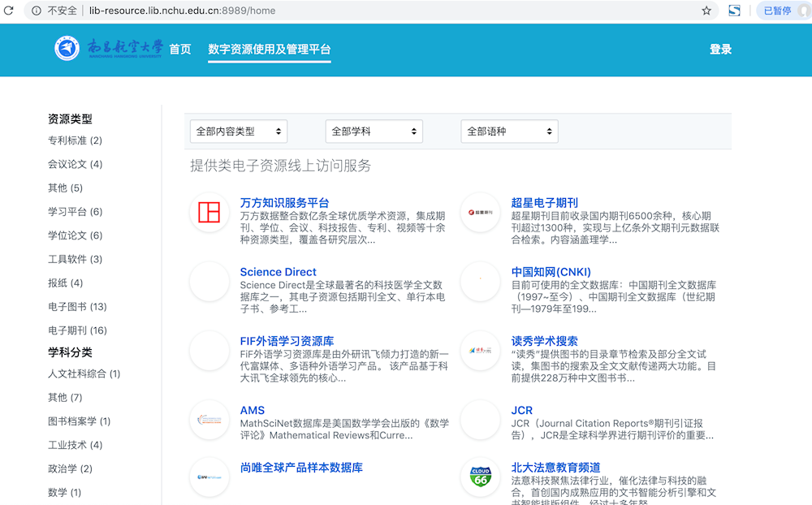Viewport: 812px width, 505px height.
Task: Click the JCR description text
Action: 612,429
